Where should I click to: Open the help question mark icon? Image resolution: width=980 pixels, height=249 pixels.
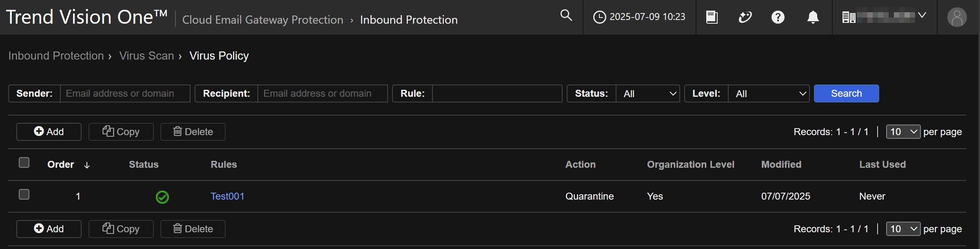[778, 17]
